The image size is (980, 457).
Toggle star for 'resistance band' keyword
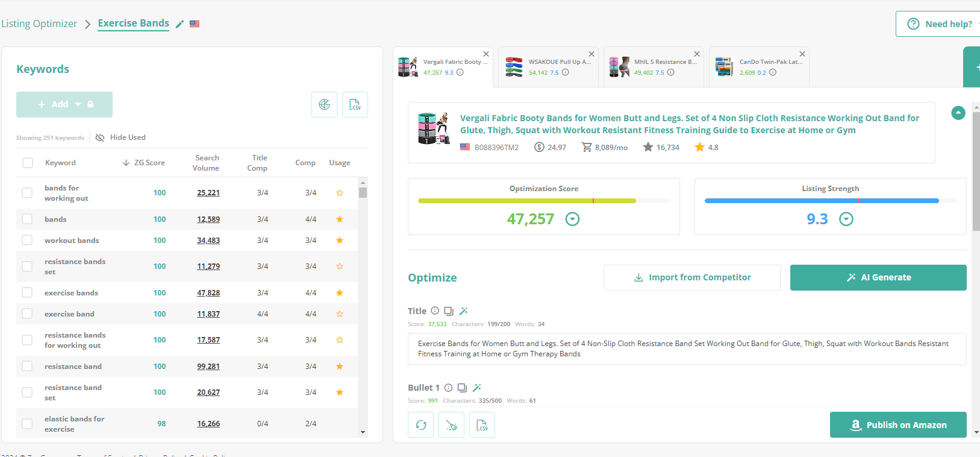[340, 367]
